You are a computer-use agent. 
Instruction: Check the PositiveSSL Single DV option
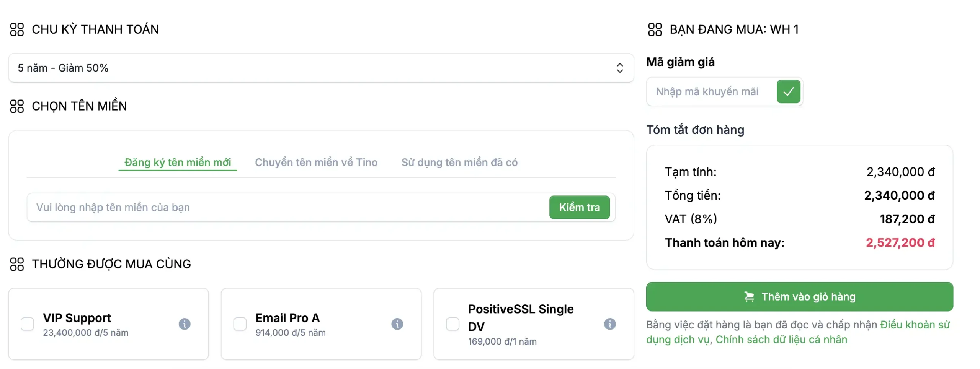[452, 324]
